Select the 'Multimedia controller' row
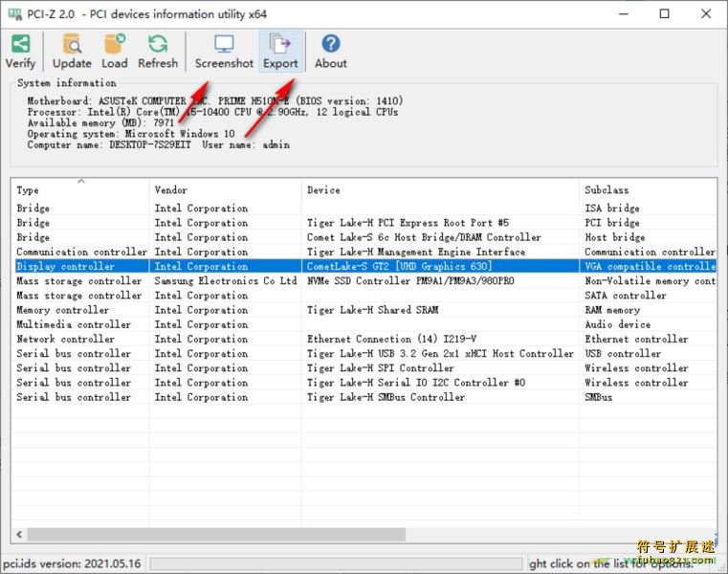Viewport: 728px width, 574px height. coord(364,324)
